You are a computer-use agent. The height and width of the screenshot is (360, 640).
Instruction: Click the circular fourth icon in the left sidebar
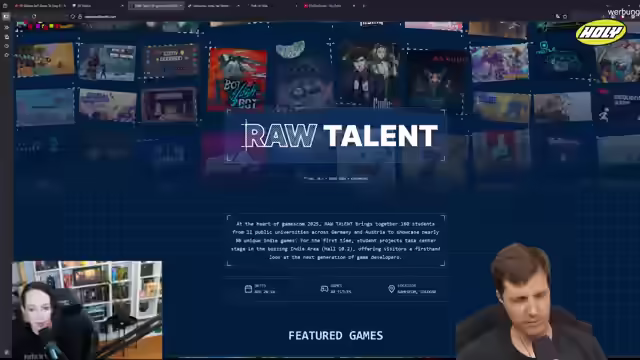(6, 46)
